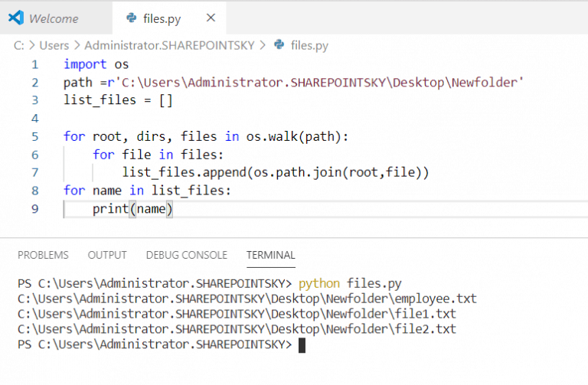Click line number 5 in gutter
Viewport: 588px width, 385px height.
(x=35, y=136)
